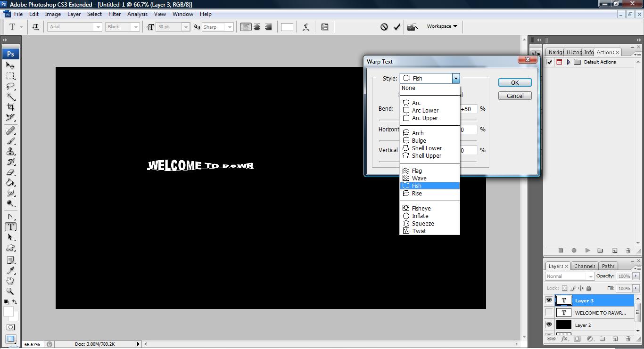Set center align text
The width and height of the screenshot is (644, 349).
[257, 27]
